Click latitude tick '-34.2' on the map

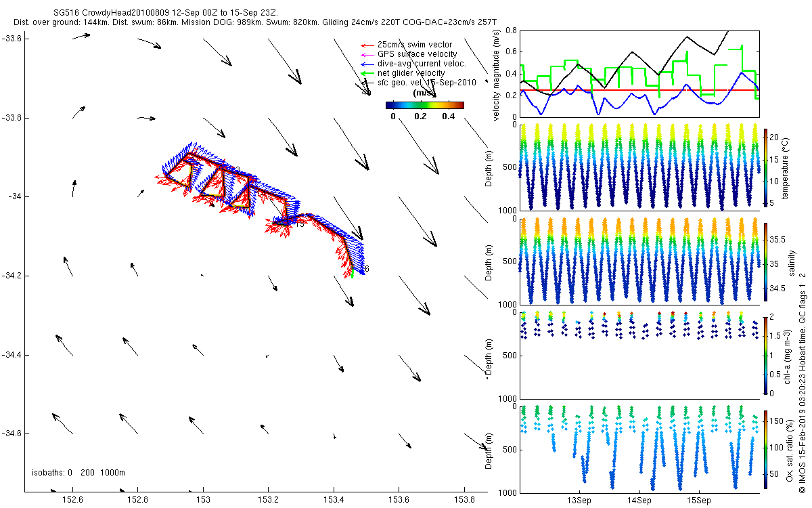(x=12, y=276)
